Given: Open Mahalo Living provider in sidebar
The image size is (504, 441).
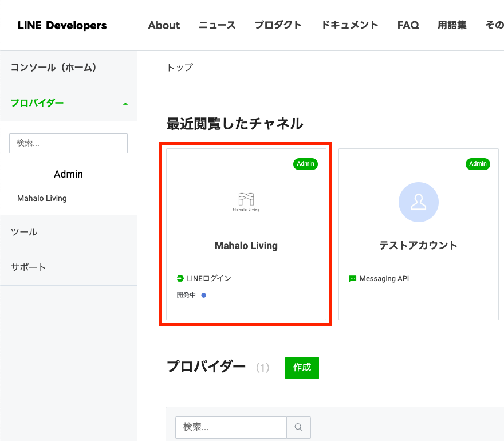Looking at the screenshot, I should pos(42,198).
